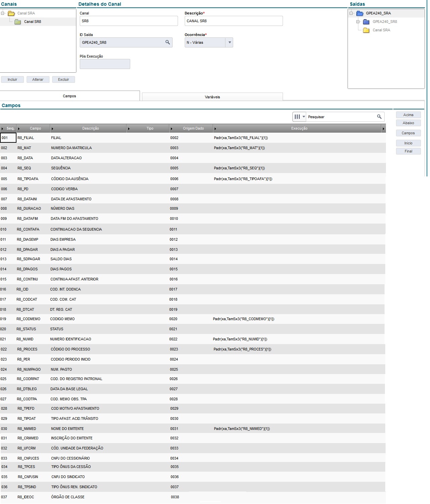Select Canal SR8 tree item
The height and width of the screenshot is (504, 430).
[x=33, y=22]
